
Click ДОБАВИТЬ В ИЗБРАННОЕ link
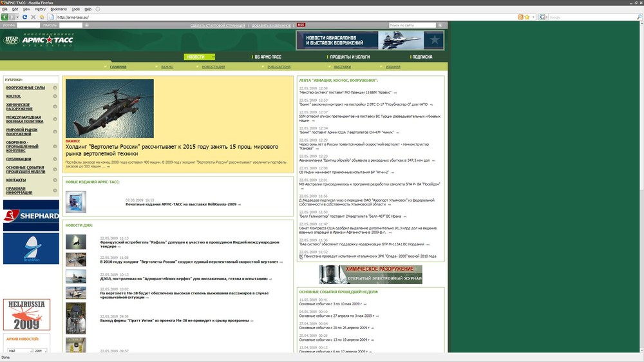pos(272,25)
